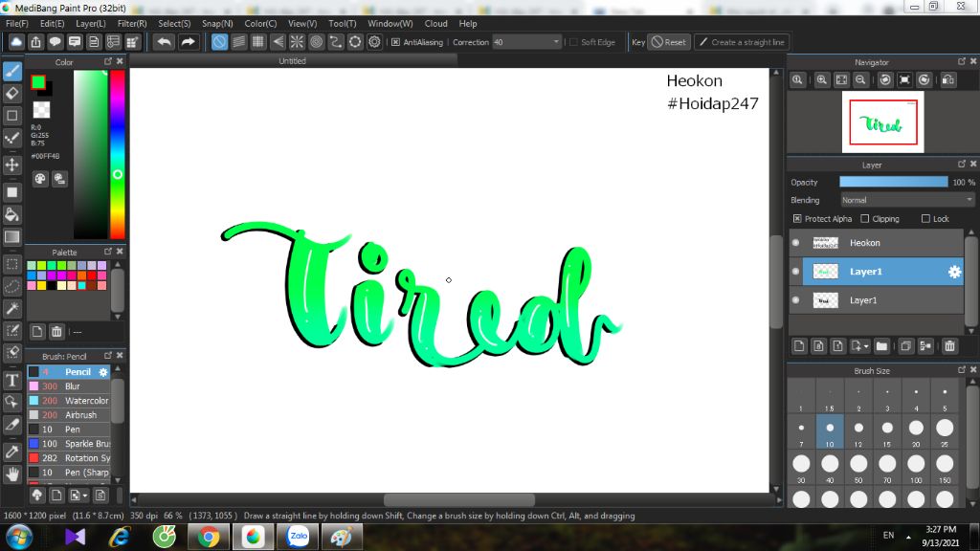Enable Soft Edge checkbox
Viewport: 980px width, 551px height.
click(x=573, y=42)
